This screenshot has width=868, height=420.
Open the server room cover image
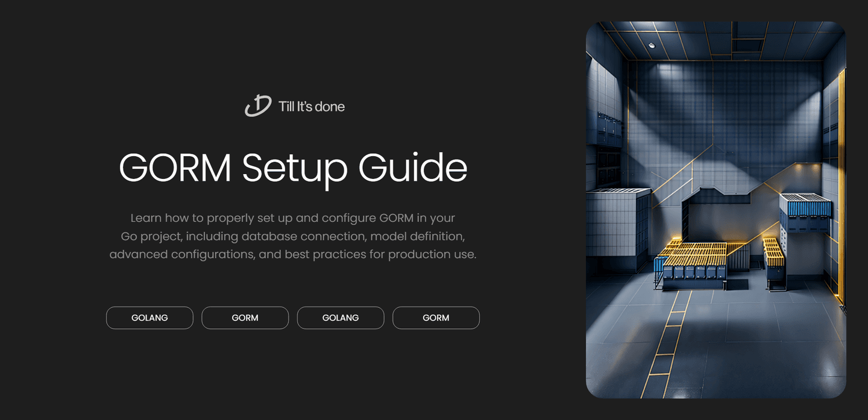[x=715, y=210]
